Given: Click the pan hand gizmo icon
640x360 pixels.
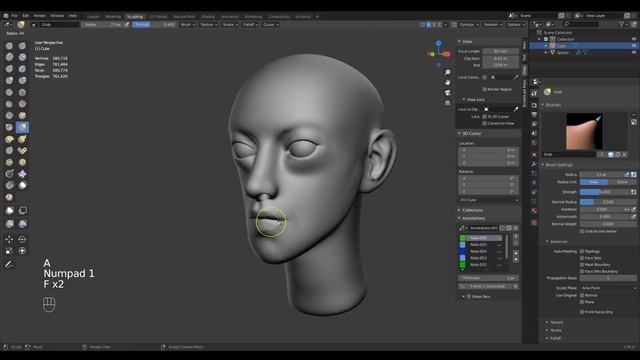Looking at the screenshot, I should point(448,82).
